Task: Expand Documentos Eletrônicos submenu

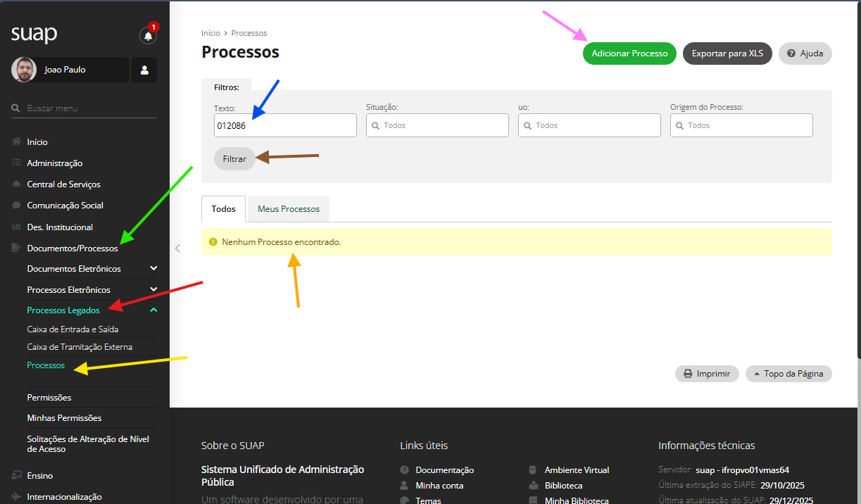Action: 153,268
